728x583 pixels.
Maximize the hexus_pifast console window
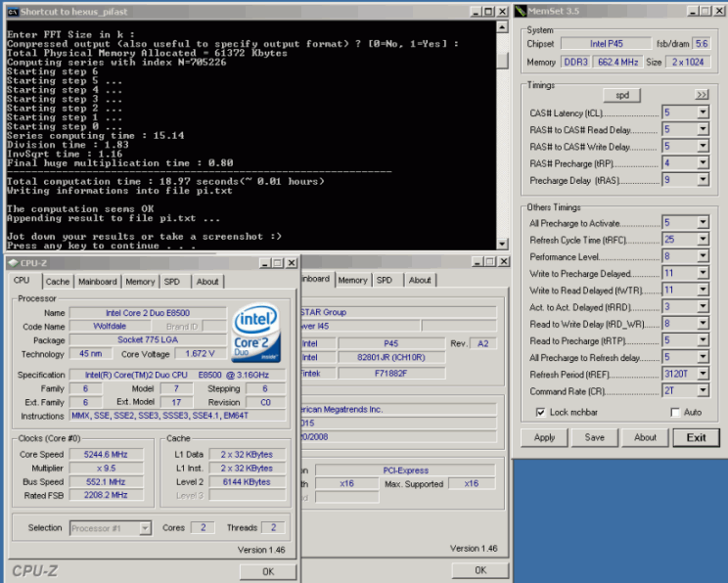(x=488, y=12)
